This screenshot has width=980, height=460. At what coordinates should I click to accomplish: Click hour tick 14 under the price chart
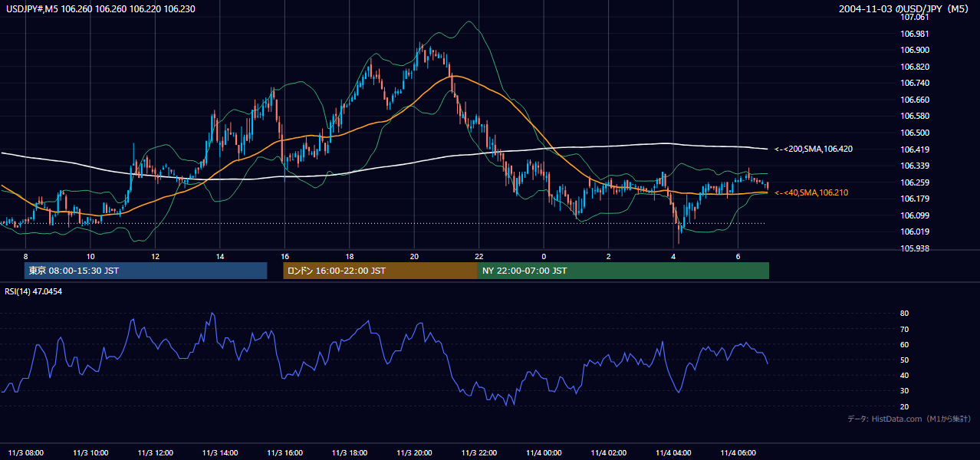(x=220, y=256)
